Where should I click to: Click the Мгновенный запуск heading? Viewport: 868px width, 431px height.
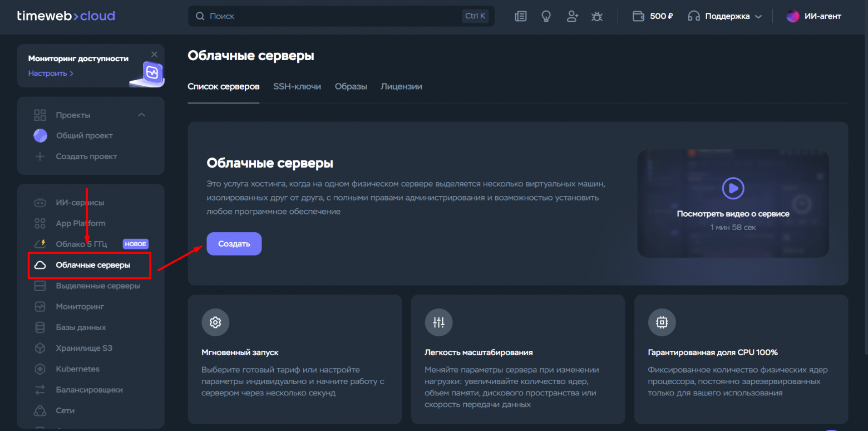[x=240, y=352]
